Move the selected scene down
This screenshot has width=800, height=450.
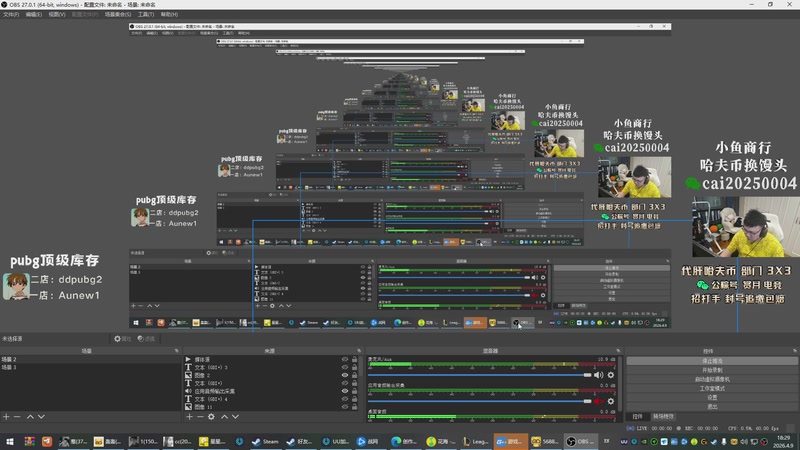point(41,417)
